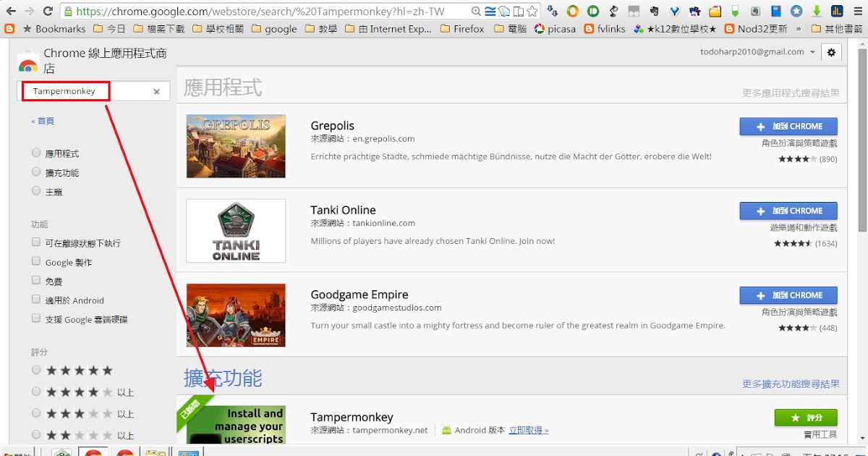Open the 學校相關 bookmark folder
The width and height of the screenshot is (868, 456).
click(218, 29)
